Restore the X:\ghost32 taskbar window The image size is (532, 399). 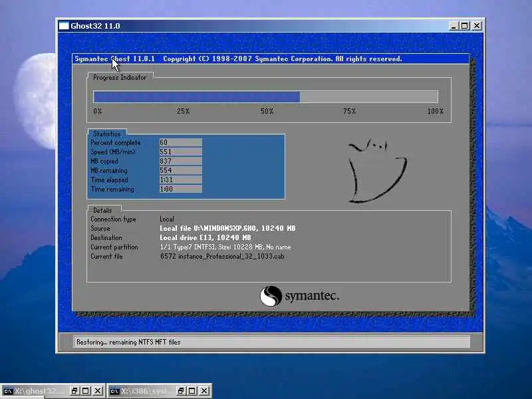coord(74,391)
